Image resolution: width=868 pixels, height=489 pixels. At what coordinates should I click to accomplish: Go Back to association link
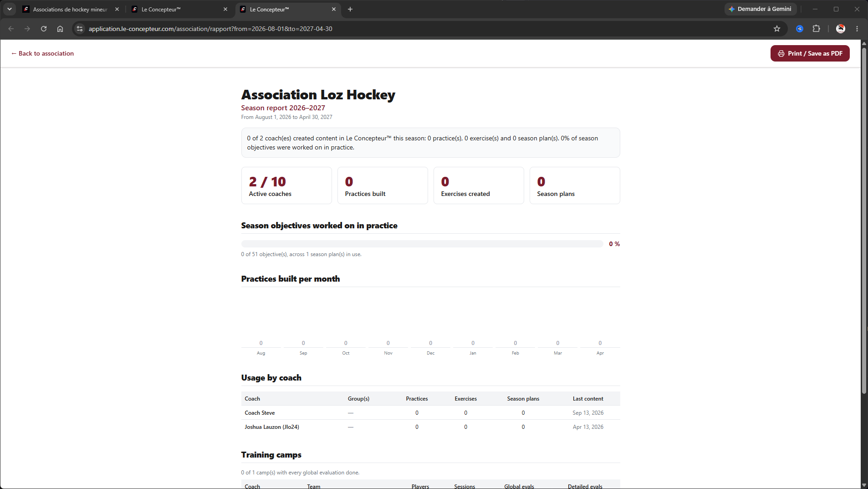click(42, 53)
